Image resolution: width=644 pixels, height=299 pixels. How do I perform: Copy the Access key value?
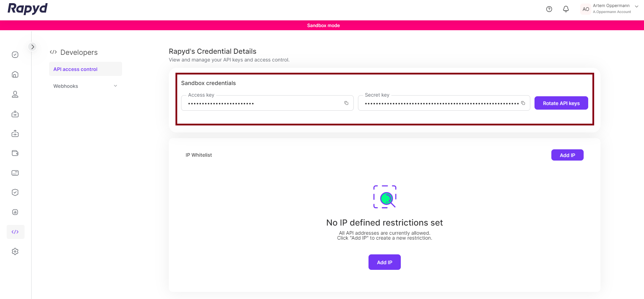tap(346, 103)
